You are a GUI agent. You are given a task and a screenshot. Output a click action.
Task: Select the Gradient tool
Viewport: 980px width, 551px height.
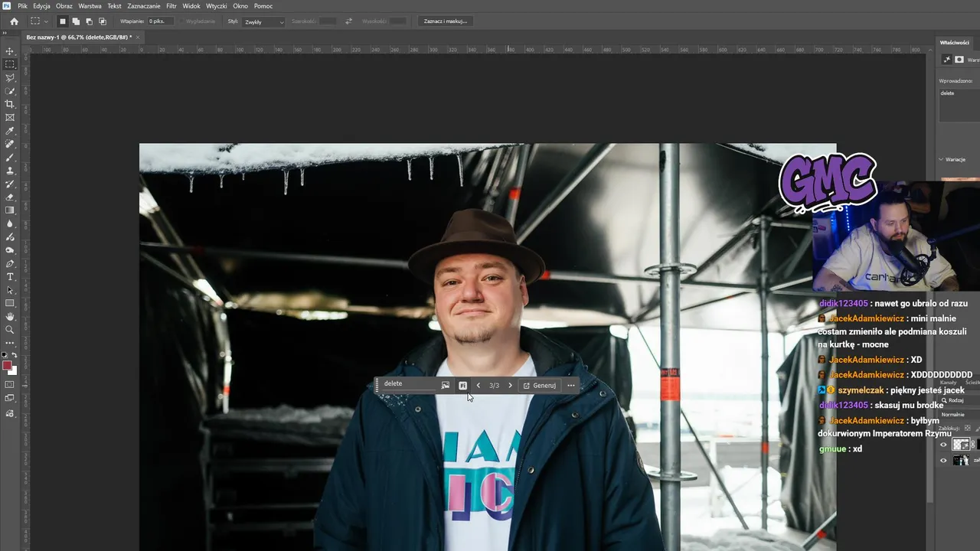click(x=10, y=210)
